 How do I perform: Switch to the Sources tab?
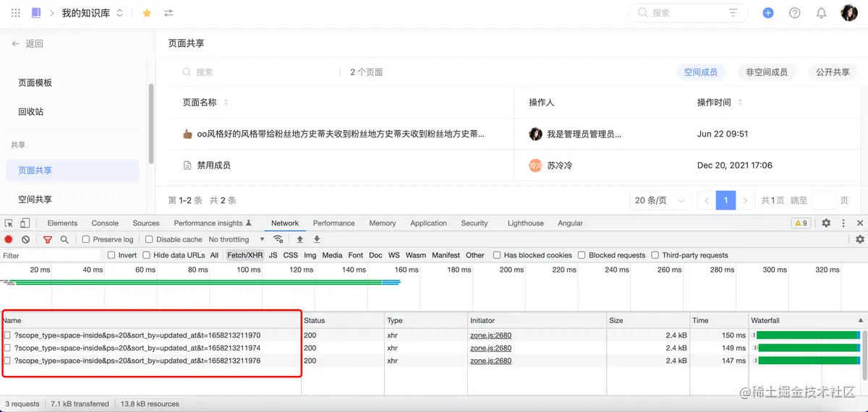point(146,223)
